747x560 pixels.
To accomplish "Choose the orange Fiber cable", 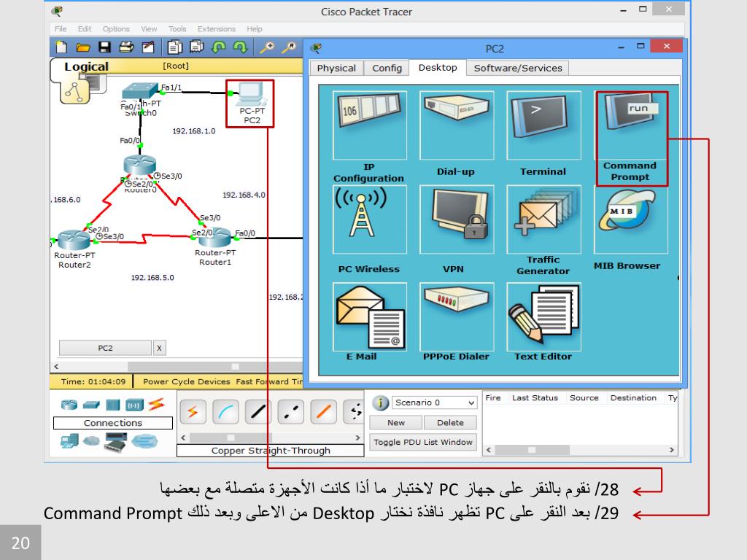I will pos(323,411).
